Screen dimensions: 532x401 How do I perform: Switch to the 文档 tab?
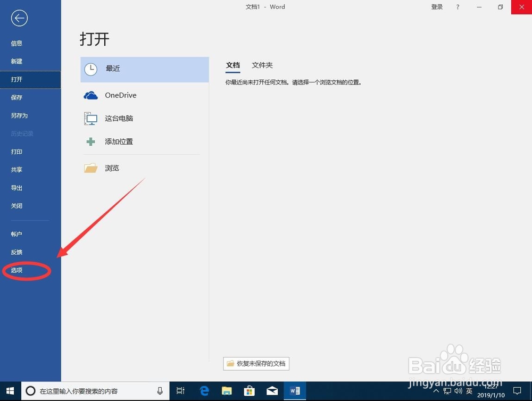[233, 65]
